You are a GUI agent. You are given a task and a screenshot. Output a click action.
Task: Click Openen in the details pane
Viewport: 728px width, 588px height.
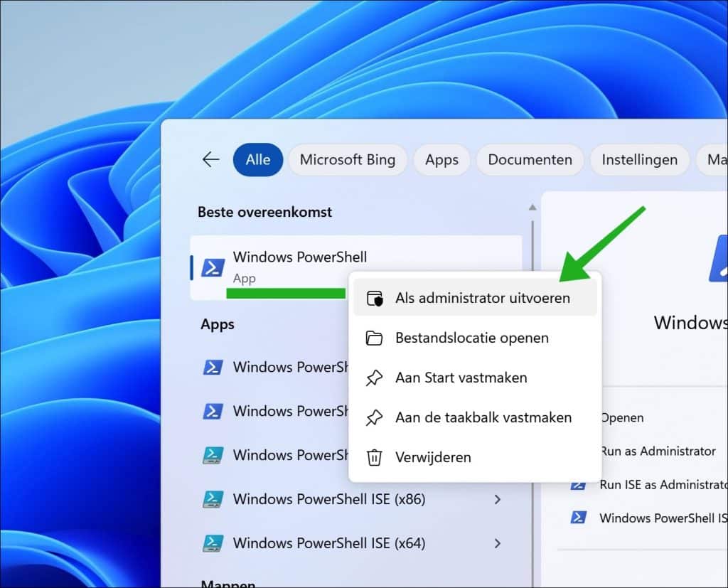pyautogui.click(x=622, y=418)
